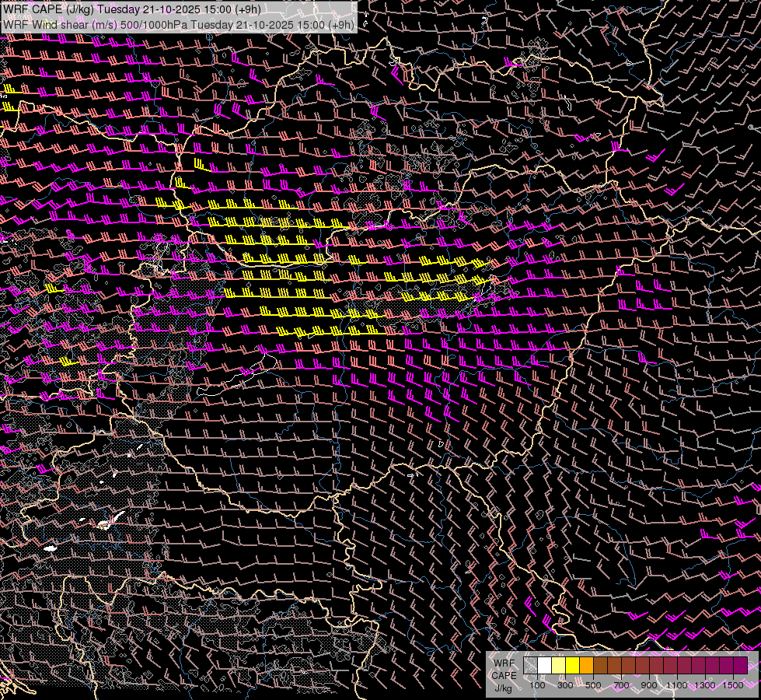This screenshot has height=700, width=761.
Task: Click the '900' legend value
Action: 649,685
